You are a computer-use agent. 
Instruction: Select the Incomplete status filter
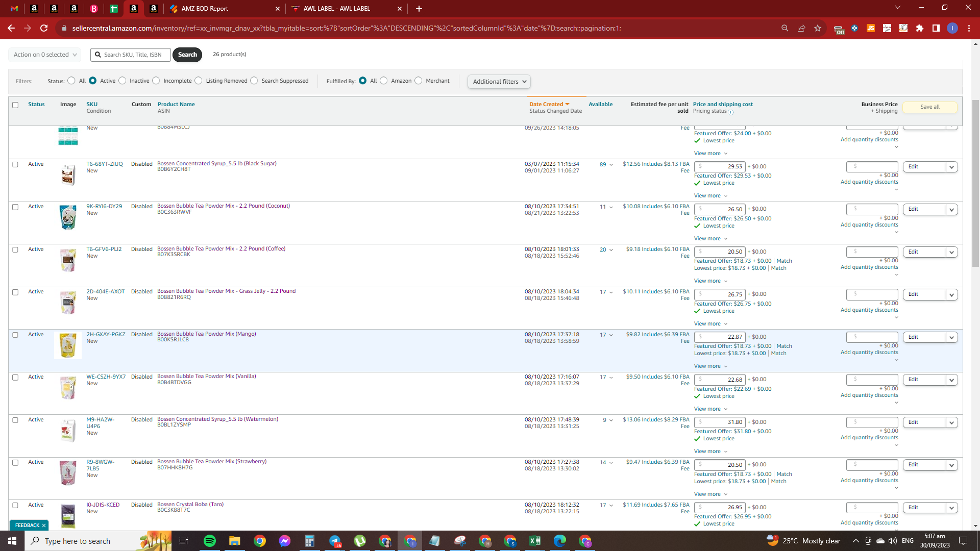pos(156,81)
